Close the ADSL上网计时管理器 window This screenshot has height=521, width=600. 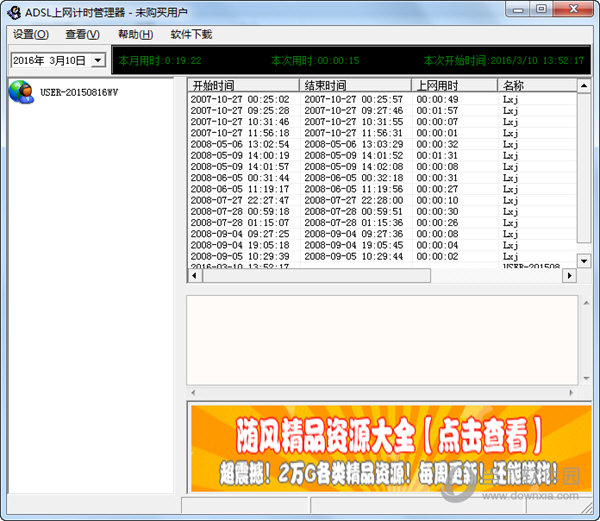point(574,9)
